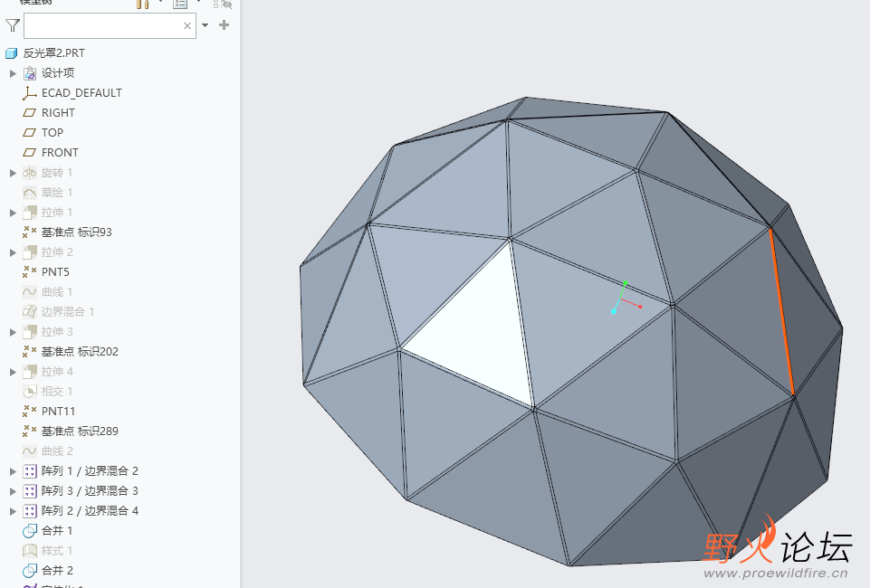870x588 pixels.
Task: Open the dropdown arrow beside the search box
Action: click(x=203, y=25)
